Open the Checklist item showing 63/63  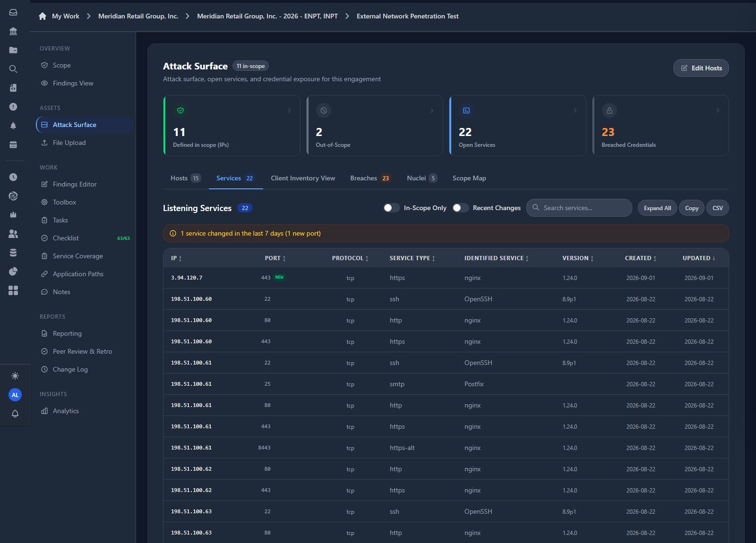(x=85, y=238)
